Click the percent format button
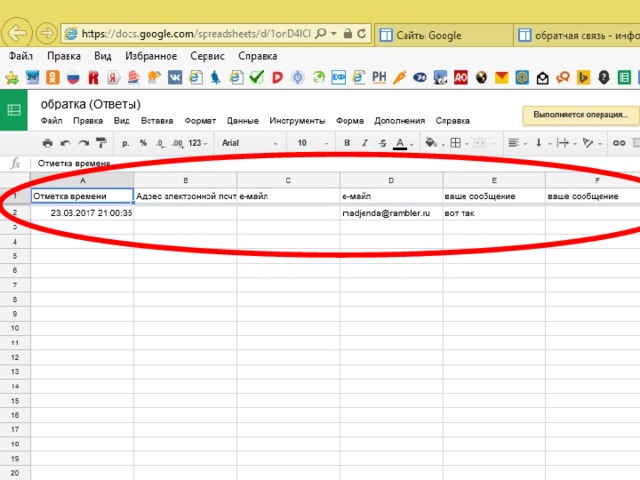 tap(143, 144)
